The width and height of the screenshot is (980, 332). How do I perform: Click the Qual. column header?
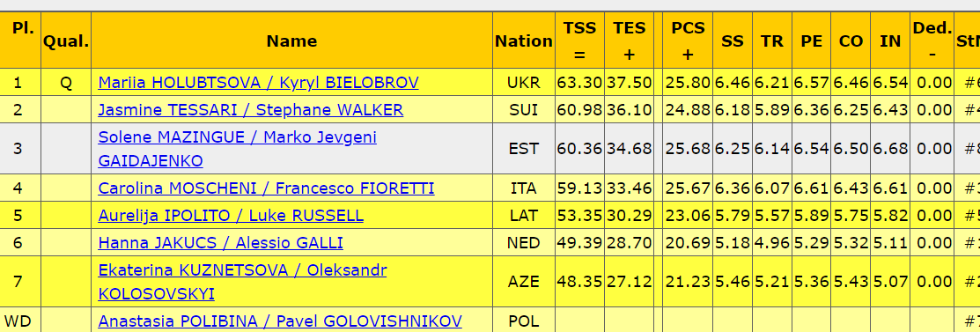pos(66,41)
